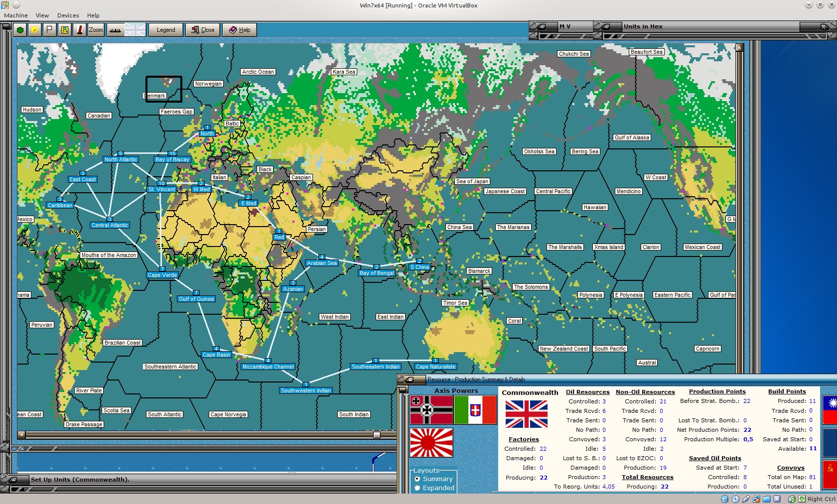
Task: Click the VirtualBox shared folders icon
Action: coord(767,499)
